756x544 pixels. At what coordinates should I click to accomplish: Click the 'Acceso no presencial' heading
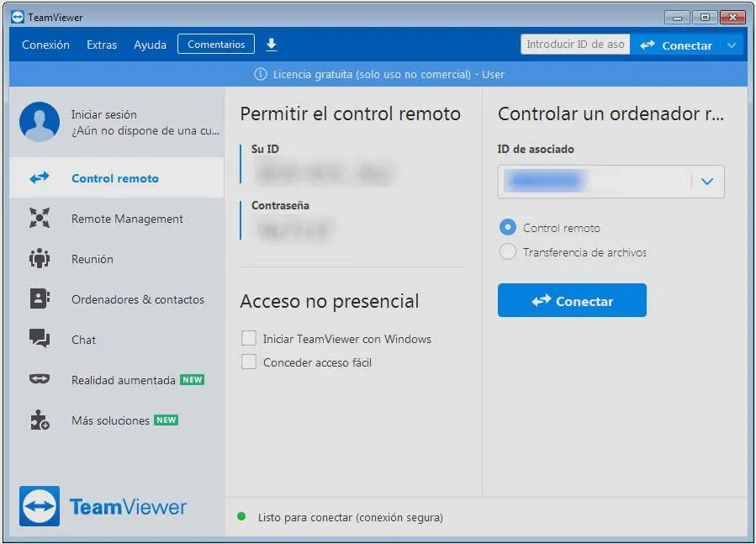[x=330, y=301]
